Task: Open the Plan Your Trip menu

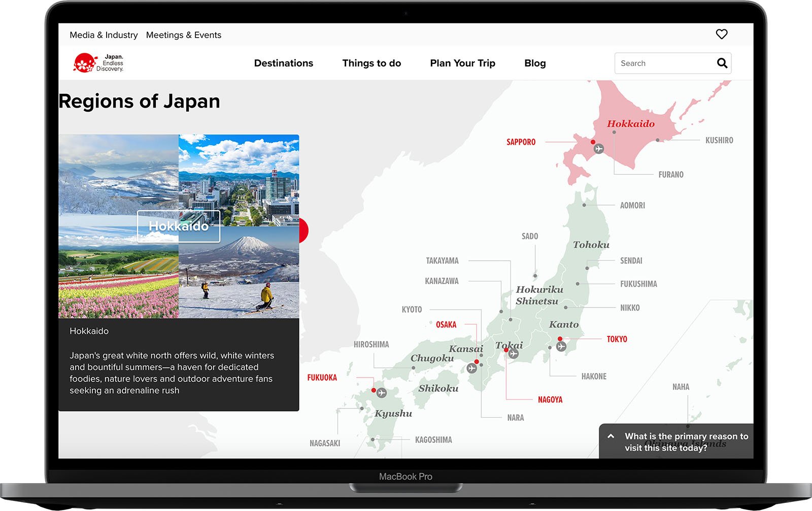Action: (x=462, y=63)
